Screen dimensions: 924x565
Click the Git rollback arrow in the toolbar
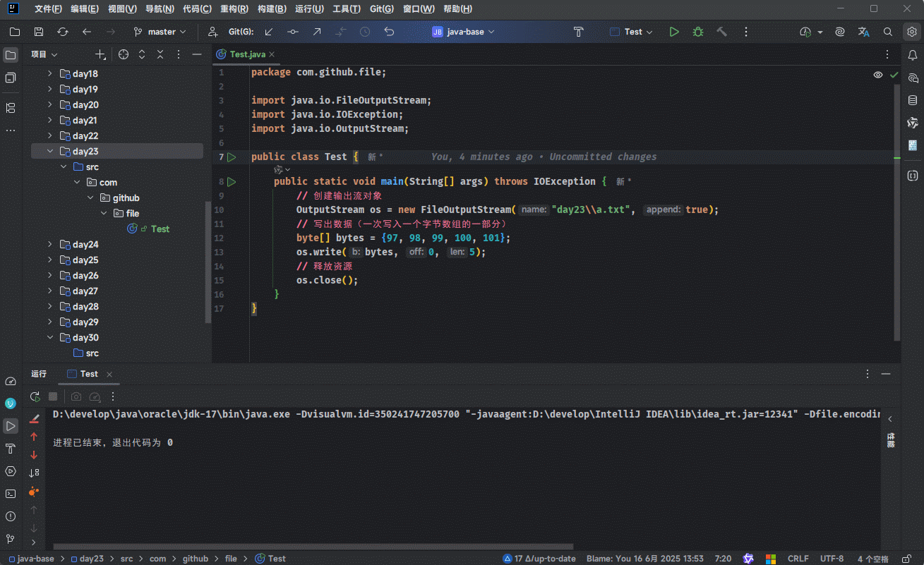[389, 32]
